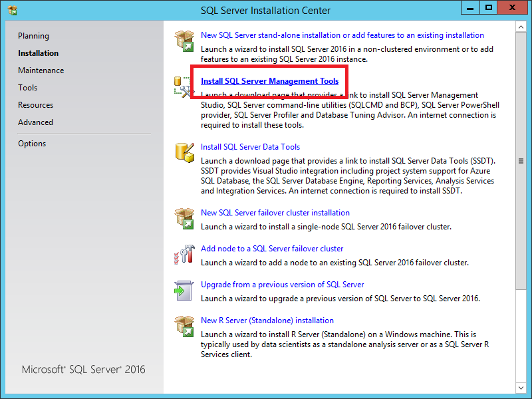Show the Resources page
This screenshot has width=532, height=399.
point(35,105)
